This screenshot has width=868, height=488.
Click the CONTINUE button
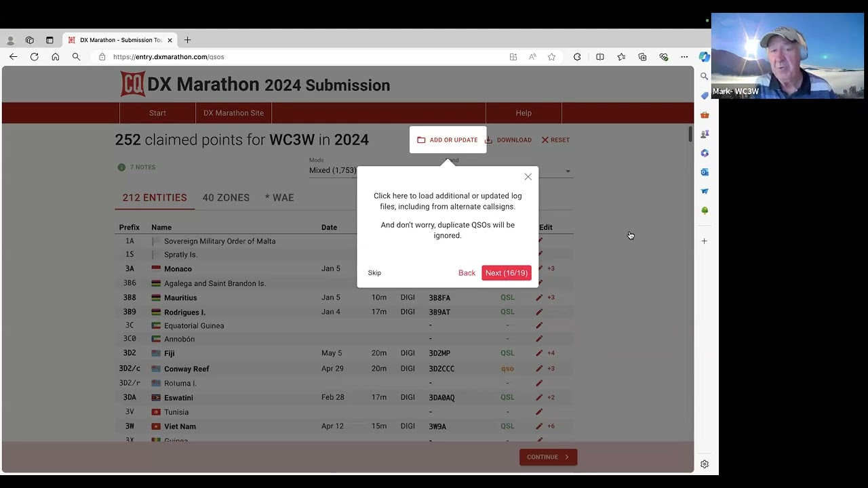pyautogui.click(x=548, y=457)
